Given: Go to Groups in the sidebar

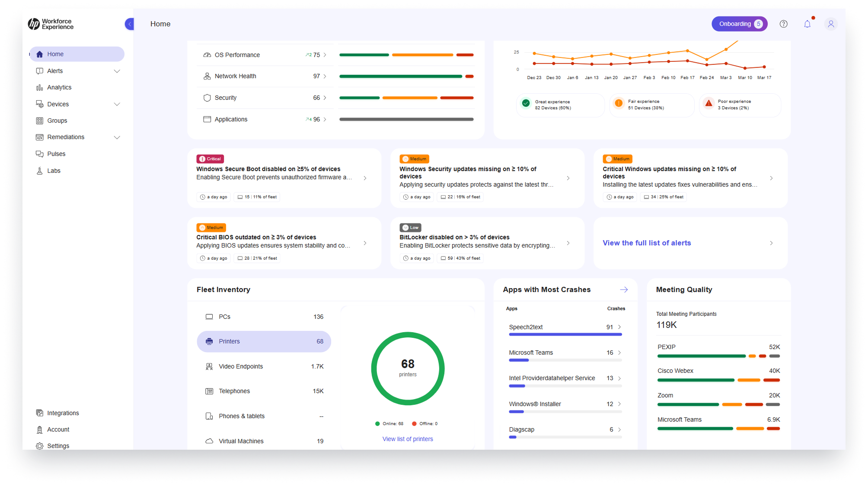Looking at the screenshot, I should (57, 121).
